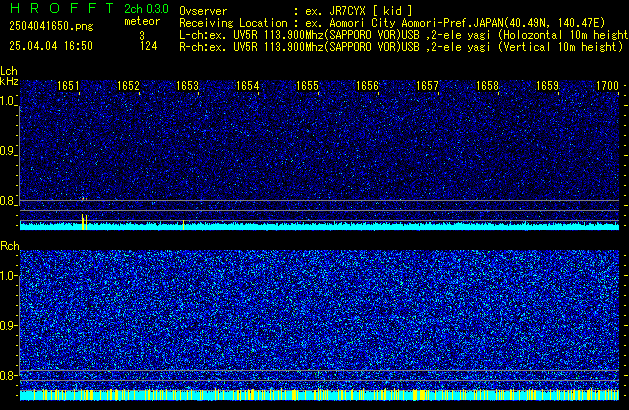This screenshot has width=629, height=410.
Task: Click the Receiving Location line
Action: pyautogui.click(x=392, y=23)
